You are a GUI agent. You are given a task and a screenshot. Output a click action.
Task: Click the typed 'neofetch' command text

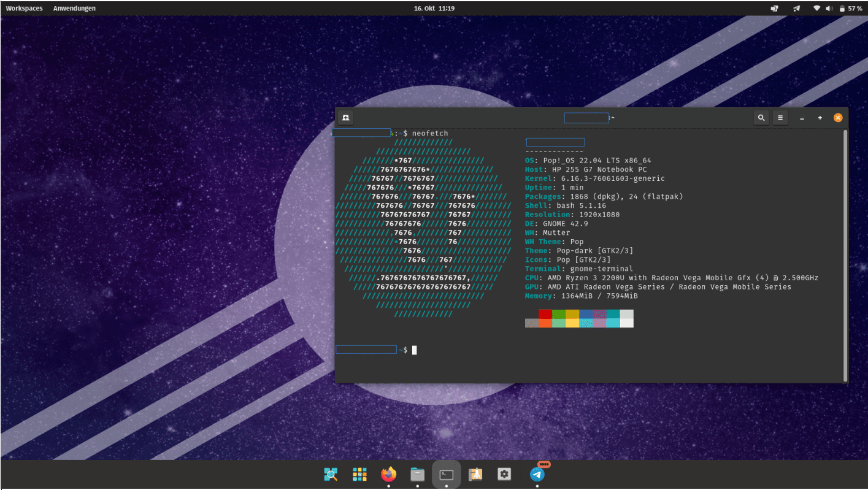[x=430, y=133]
